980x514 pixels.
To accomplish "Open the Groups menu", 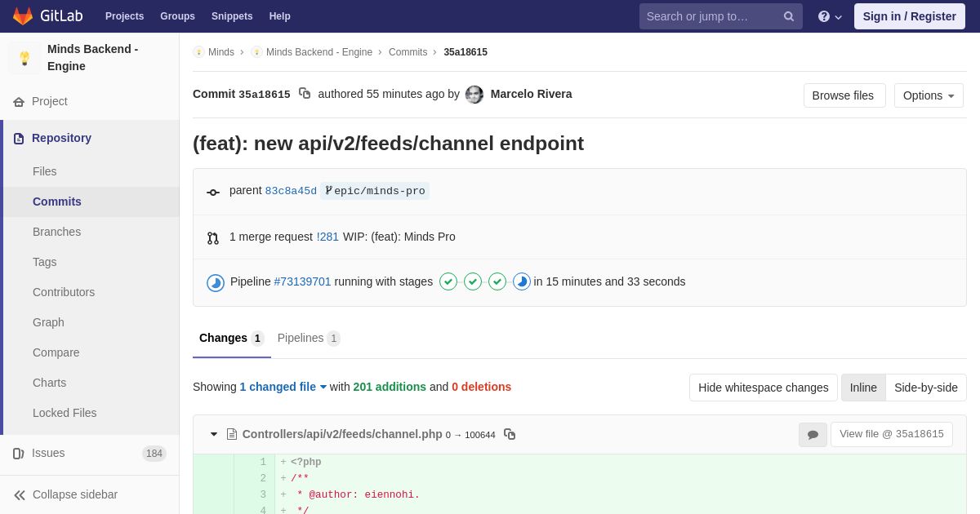I will coord(177,16).
